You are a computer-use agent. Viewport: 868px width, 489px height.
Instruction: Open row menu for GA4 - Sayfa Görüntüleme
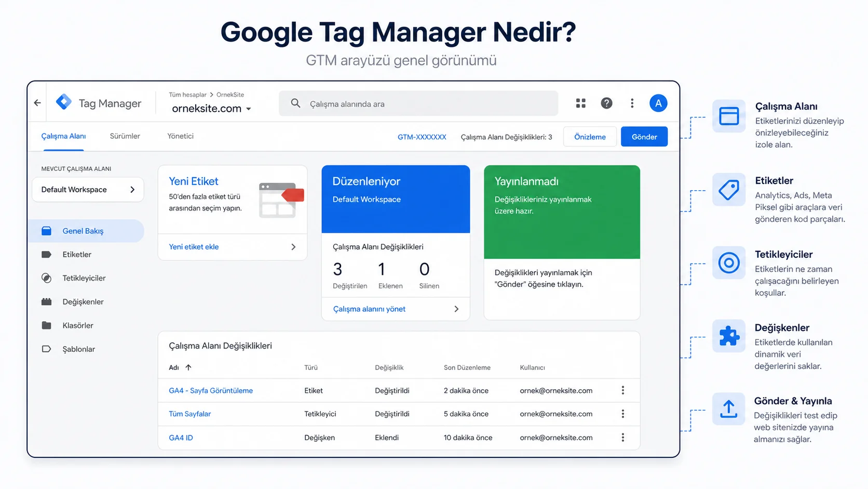tap(622, 390)
